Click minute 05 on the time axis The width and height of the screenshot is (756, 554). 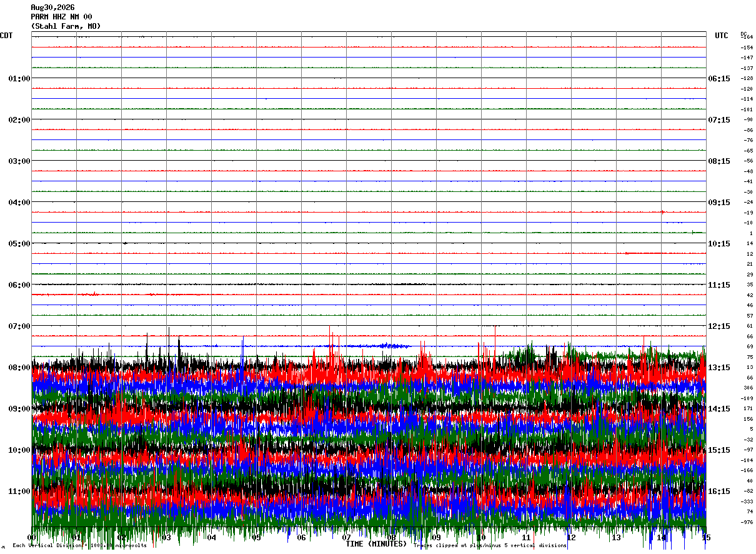257,538
